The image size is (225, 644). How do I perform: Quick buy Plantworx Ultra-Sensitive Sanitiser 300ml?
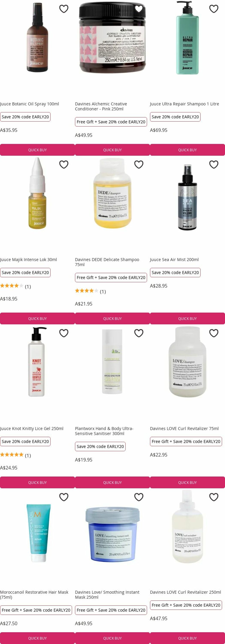112,483
